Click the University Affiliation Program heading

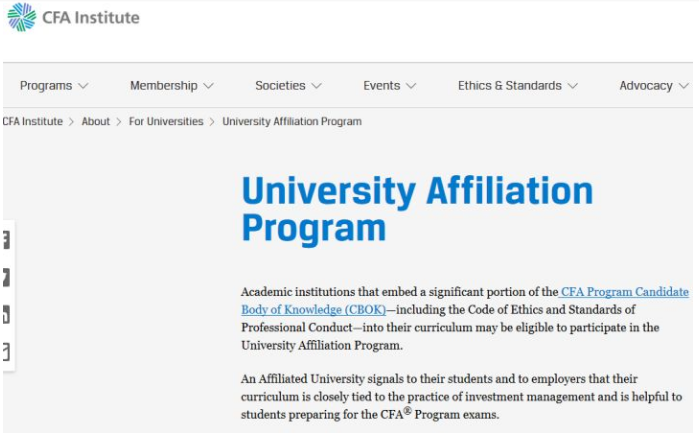pyautogui.click(x=417, y=209)
